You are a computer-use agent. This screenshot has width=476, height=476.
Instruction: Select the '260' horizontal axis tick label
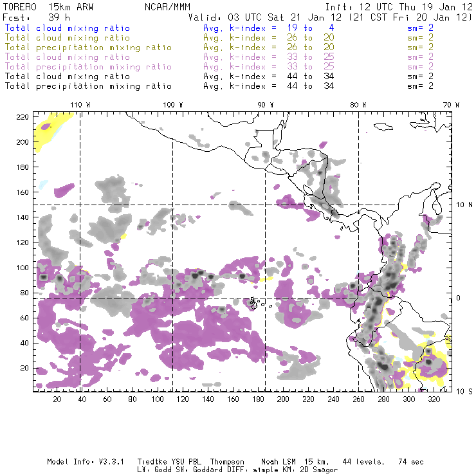point(358,399)
